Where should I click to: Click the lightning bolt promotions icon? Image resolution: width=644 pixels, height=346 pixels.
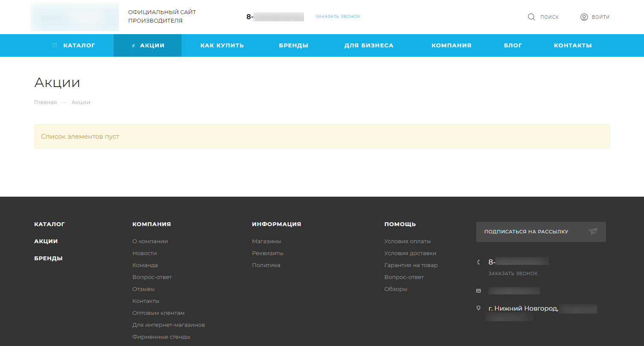[x=133, y=46]
